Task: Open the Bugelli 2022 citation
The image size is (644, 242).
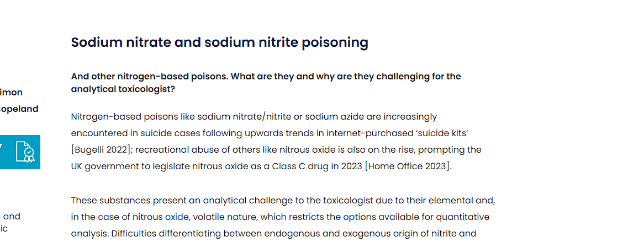Action: [102, 150]
